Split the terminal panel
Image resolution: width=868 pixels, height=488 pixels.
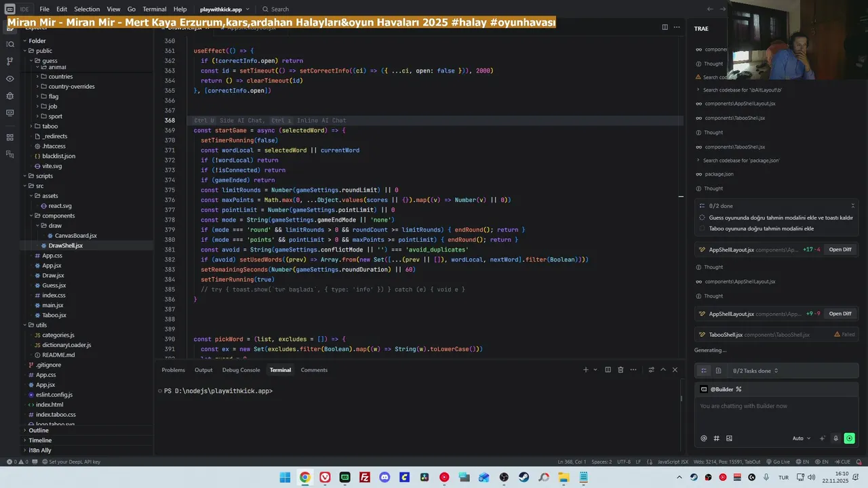(x=608, y=370)
